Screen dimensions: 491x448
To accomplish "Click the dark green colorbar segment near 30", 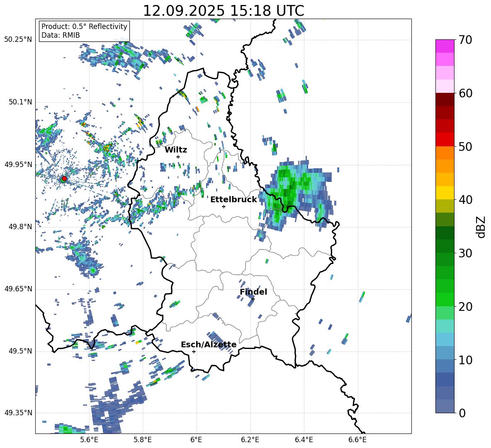I will [x=445, y=246].
